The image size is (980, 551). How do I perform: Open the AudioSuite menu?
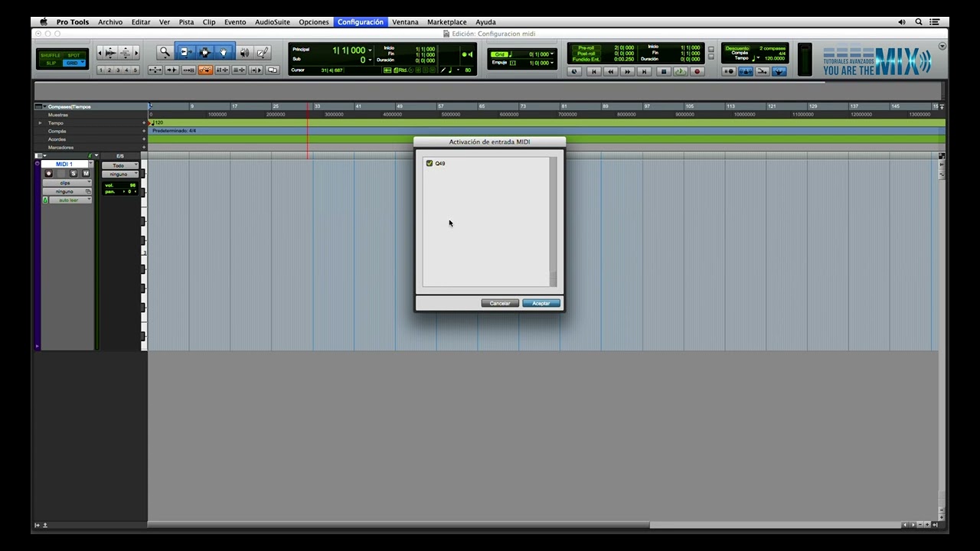point(273,22)
